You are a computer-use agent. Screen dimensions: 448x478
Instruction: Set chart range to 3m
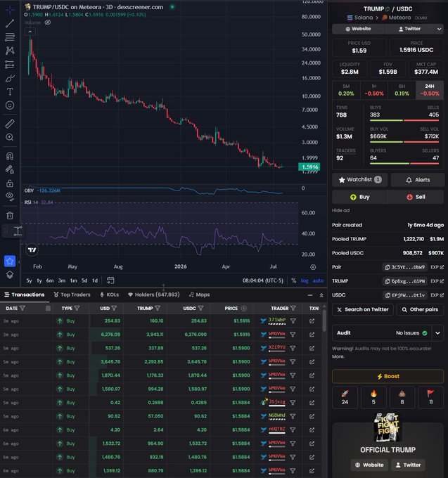click(62, 280)
